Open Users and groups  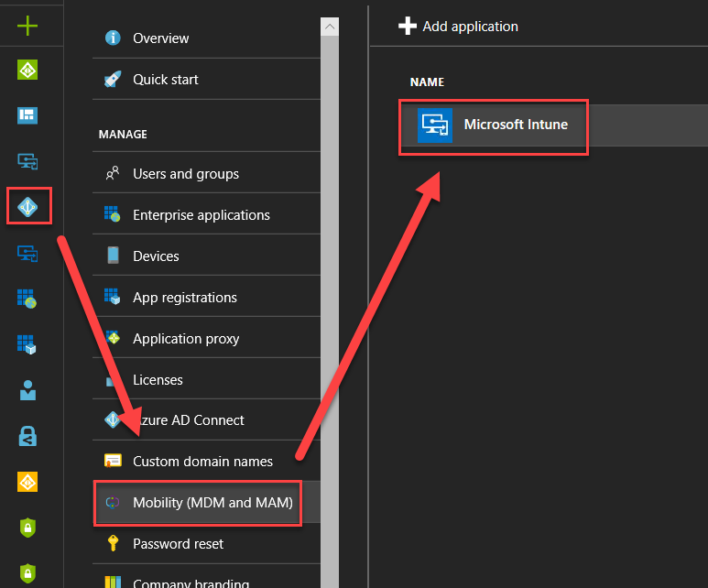185,174
